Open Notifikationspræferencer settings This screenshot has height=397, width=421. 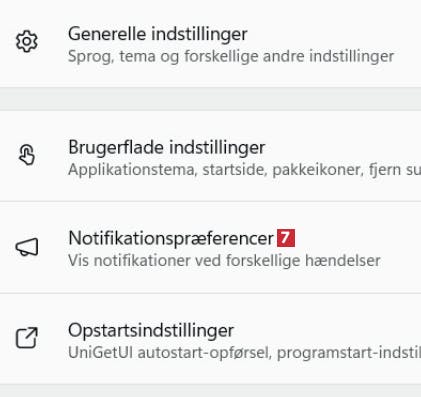[x=210, y=247]
